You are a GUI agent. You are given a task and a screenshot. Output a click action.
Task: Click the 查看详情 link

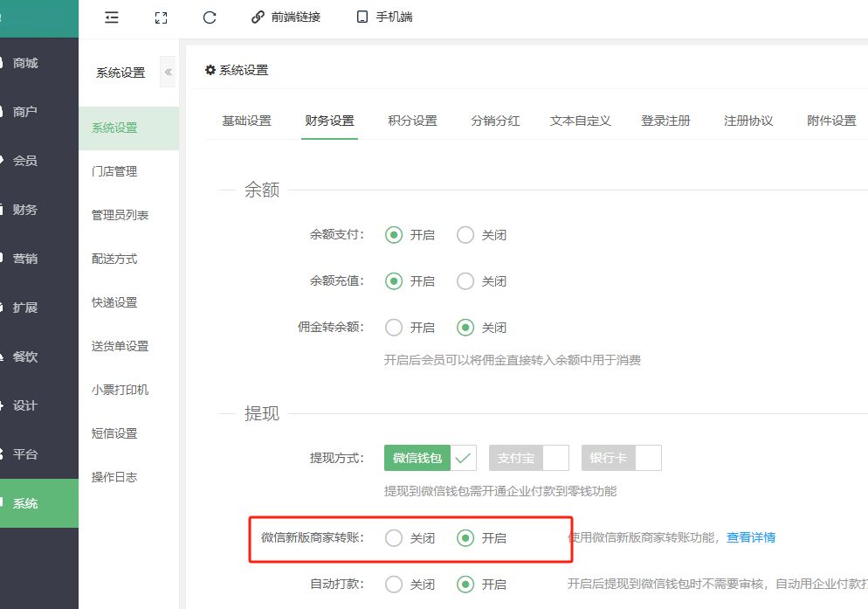click(x=751, y=537)
